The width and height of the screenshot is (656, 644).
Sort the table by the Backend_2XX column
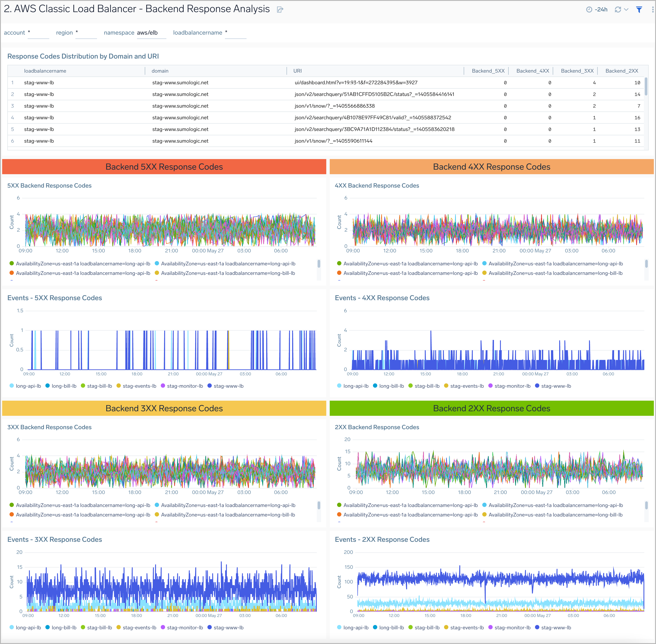[621, 71]
